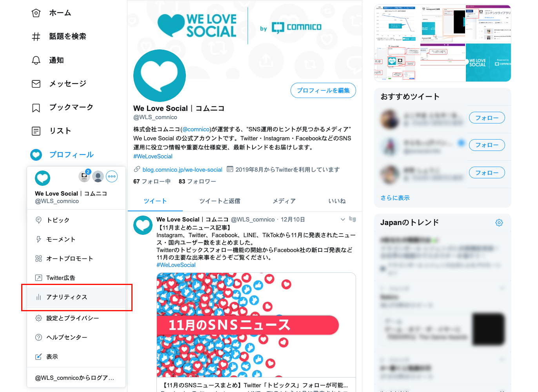This screenshot has width=538, height=392.
Task: Open the hashtag explore icon
Action: click(36, 36)
